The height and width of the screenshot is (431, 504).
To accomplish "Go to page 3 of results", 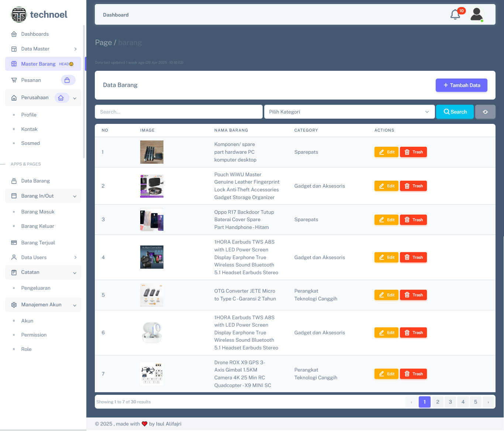I will click(x=450, y=402).
